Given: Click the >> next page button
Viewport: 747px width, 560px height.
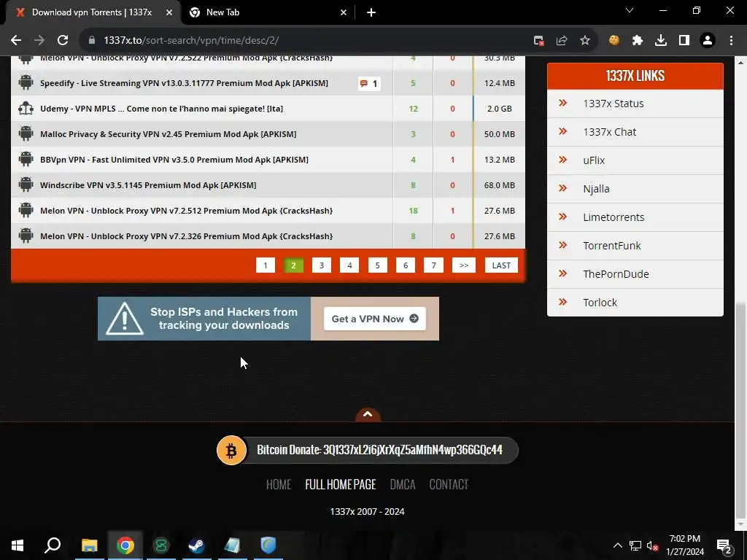Looking at the screenshot, I should click(x=464, y=265).
